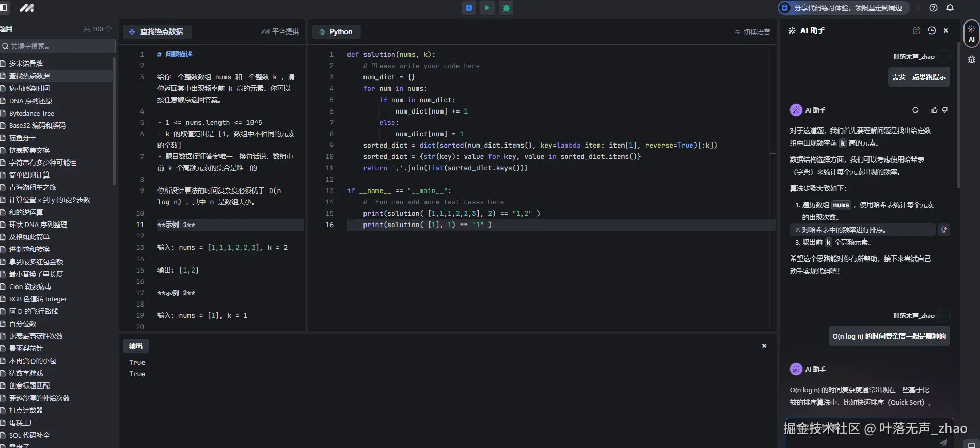Click the lightbulb hint icon beside step 2
980x448 pixels.
coord(944,230)
